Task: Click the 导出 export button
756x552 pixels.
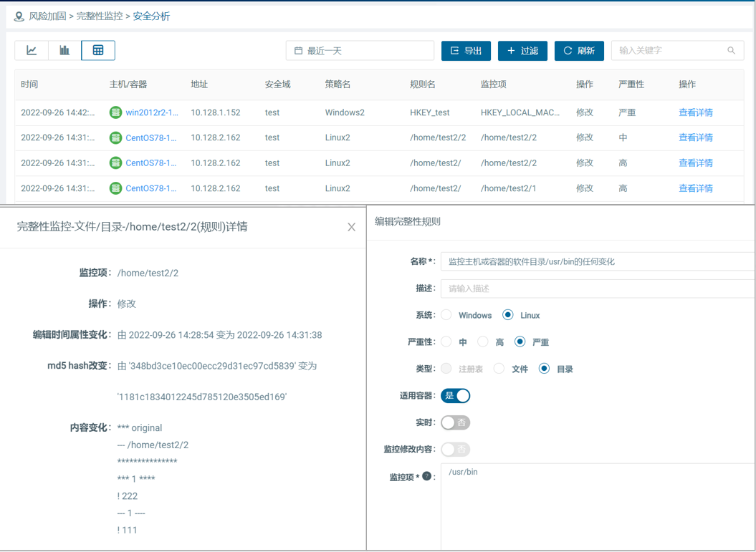Action: pos(466,51)
